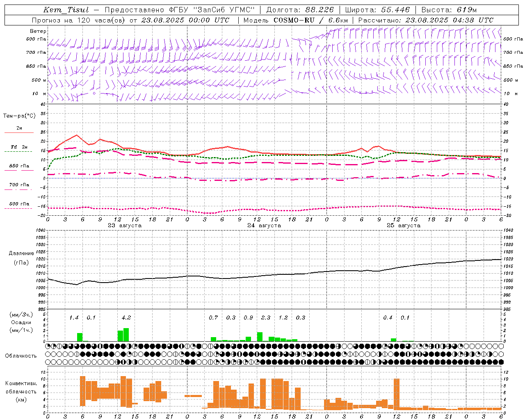Select the precipitation total 0.7
The height and width of the screenshot is (420, 525).
coord(213,318)
